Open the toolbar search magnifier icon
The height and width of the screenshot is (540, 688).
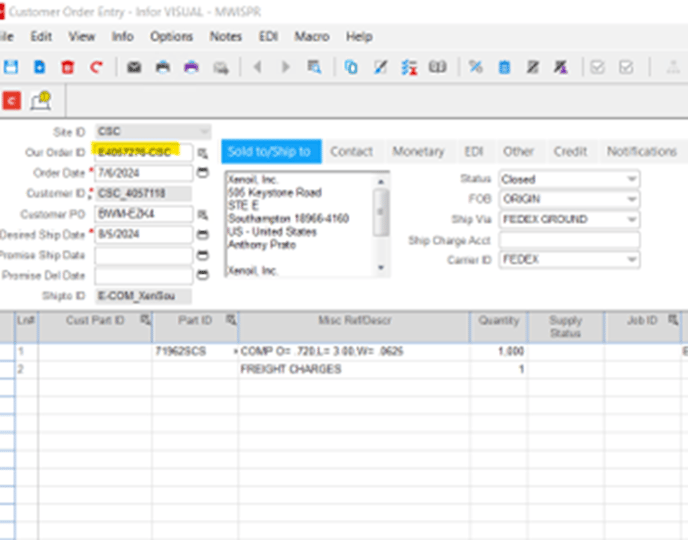coord(314,67)
